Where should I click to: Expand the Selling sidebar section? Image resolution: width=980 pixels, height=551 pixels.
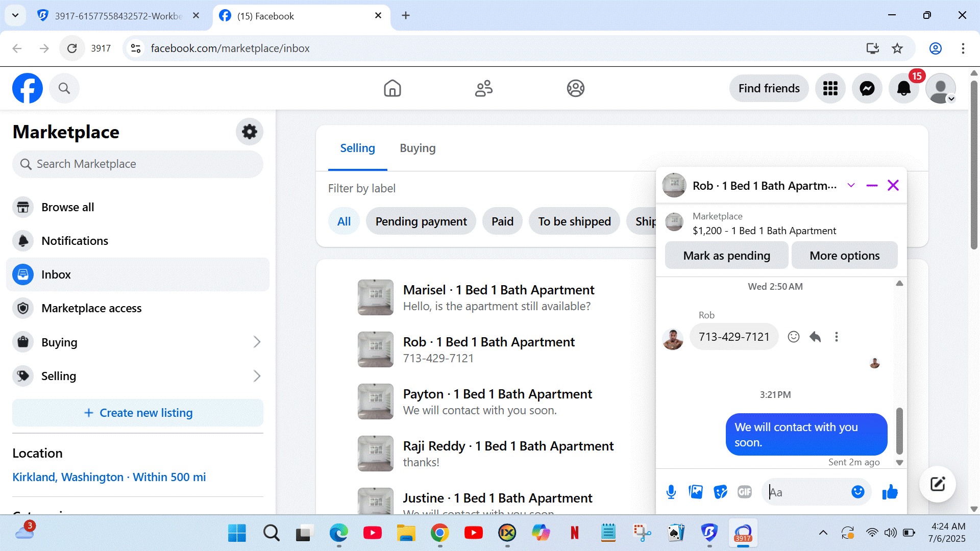coord(257,376)
